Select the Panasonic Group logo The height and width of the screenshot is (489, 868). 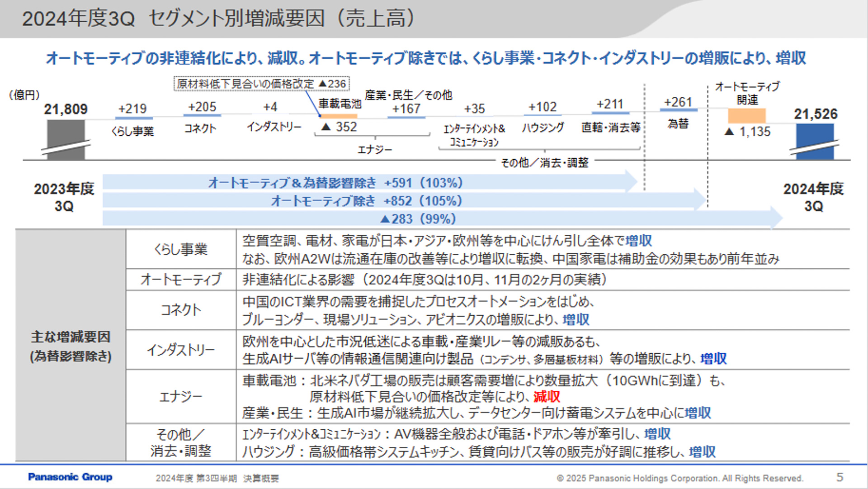click(71, 477)
